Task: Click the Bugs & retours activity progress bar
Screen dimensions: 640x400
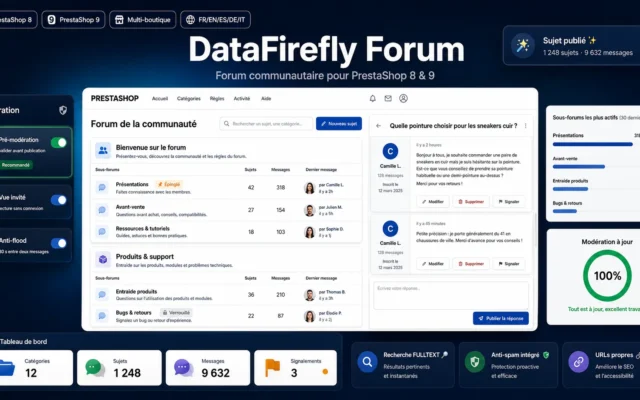Action: [564, 211]
